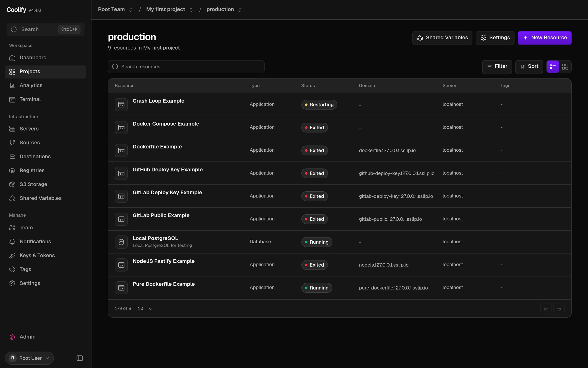Screen dimensions: 588x368
Task: Switch to grid view layout
Action: point(565,67)
